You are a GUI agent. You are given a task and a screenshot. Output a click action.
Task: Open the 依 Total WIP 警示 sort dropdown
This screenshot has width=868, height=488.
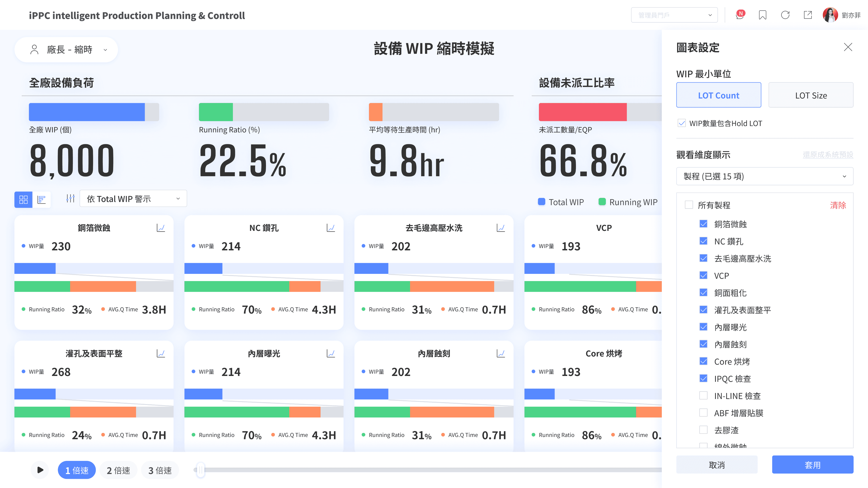(133, 199)
